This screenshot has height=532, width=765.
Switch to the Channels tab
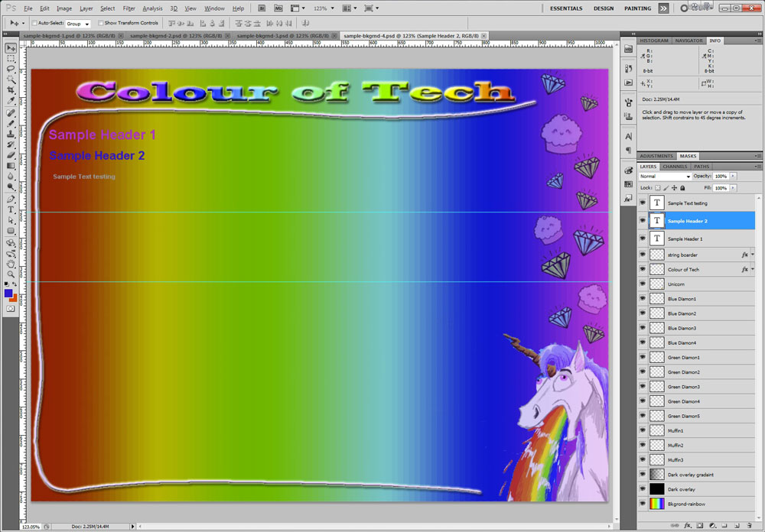pos(675,167)
